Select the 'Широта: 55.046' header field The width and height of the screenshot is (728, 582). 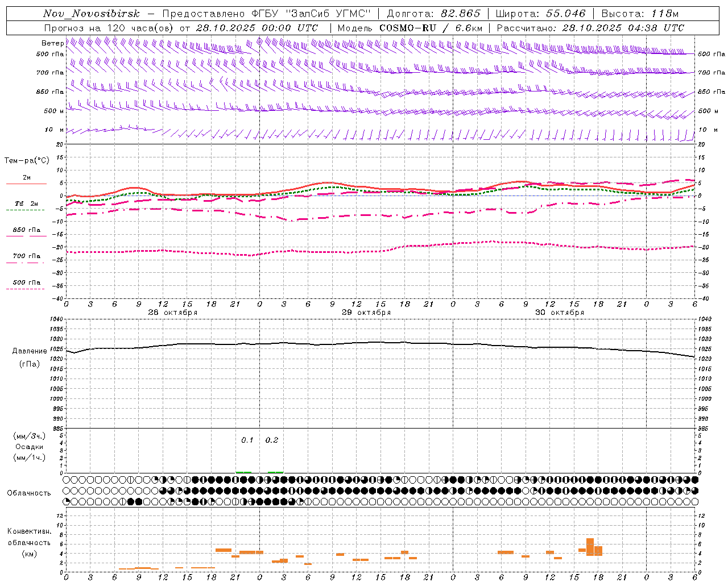(x=541, y=14)
